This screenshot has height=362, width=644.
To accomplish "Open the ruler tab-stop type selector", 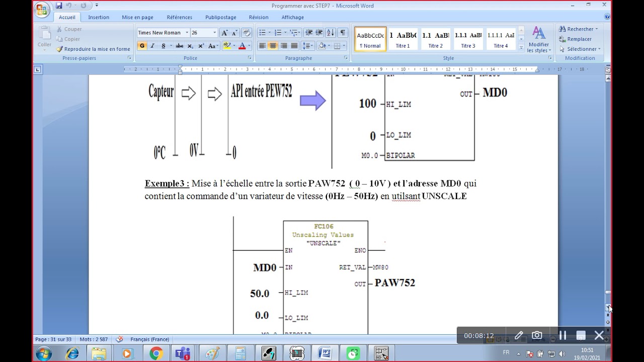I will (38, 69).
